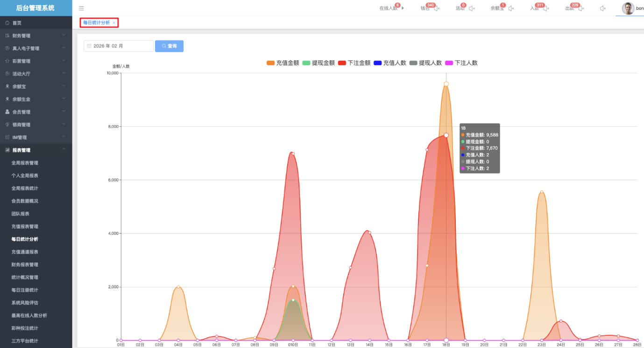
Task: Close the 每日统计分析 tab
Action: tap(114, 23)
